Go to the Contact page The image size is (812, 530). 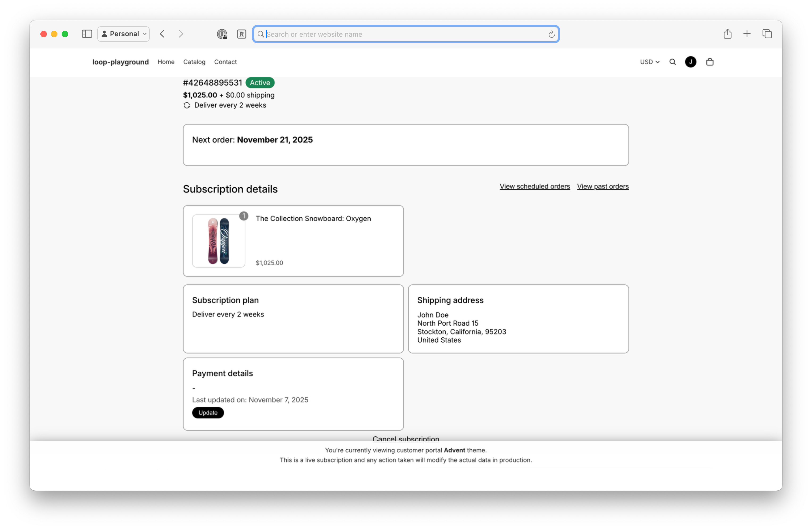tap(225, 62)
